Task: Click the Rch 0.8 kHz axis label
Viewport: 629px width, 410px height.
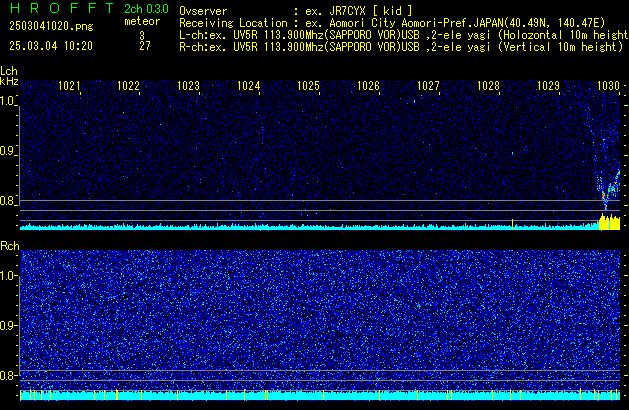Action: click(8, 375)
